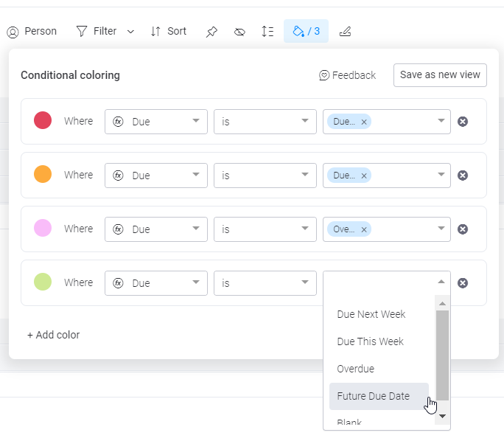Click '+ Add color' link
This screenshot has width=504, height=441.
(53, 335)
